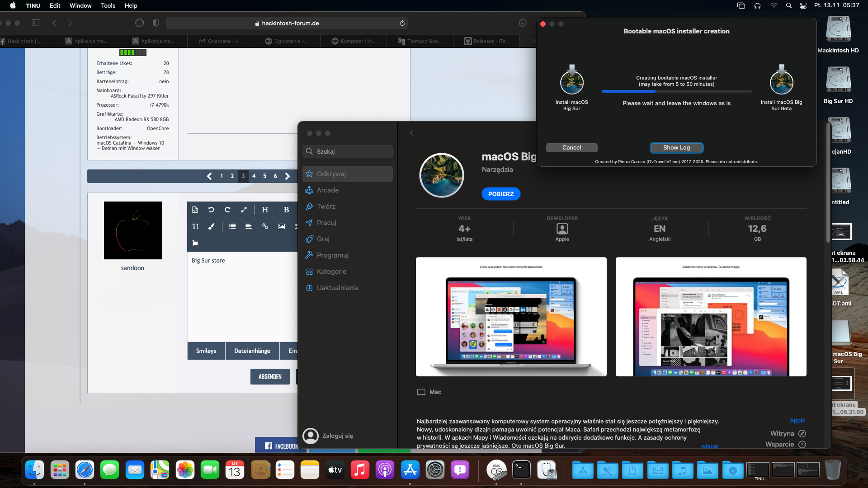
Task: Open the text color paintbrush tool
Action: [x=211, y=226]
